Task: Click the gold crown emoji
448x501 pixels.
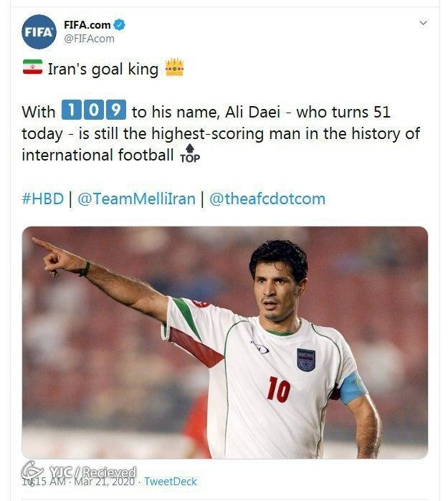Action: tap(174, 67)
